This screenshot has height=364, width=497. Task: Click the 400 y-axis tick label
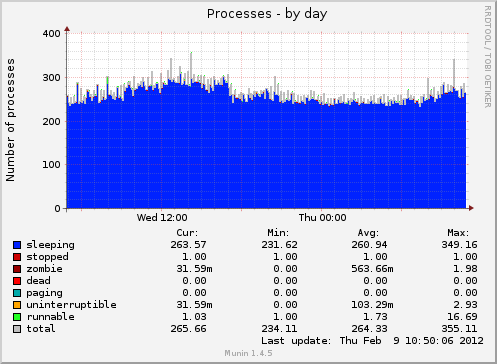[x=52, y=34]
